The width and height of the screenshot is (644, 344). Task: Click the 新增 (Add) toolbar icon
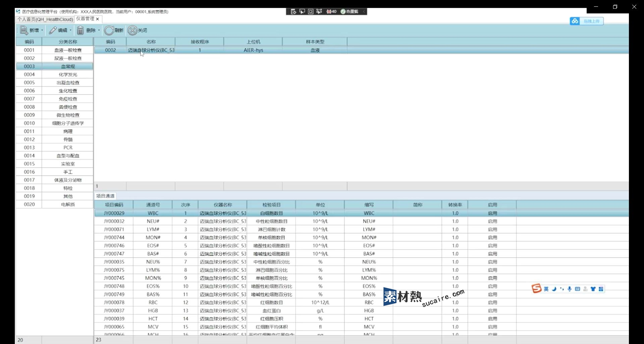(x=24, y=30)
